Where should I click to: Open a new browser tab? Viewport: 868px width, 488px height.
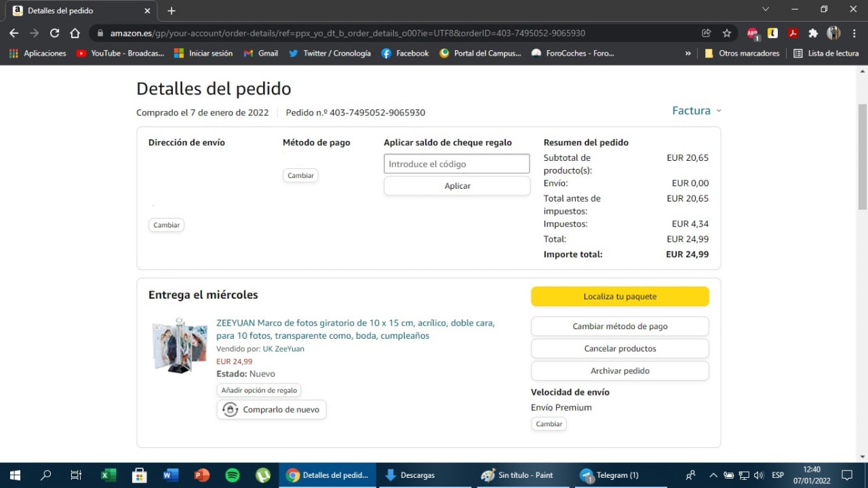172,11
